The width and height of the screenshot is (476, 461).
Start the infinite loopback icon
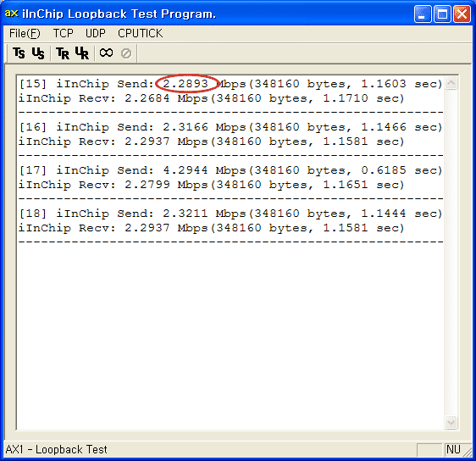click(106, 53)
